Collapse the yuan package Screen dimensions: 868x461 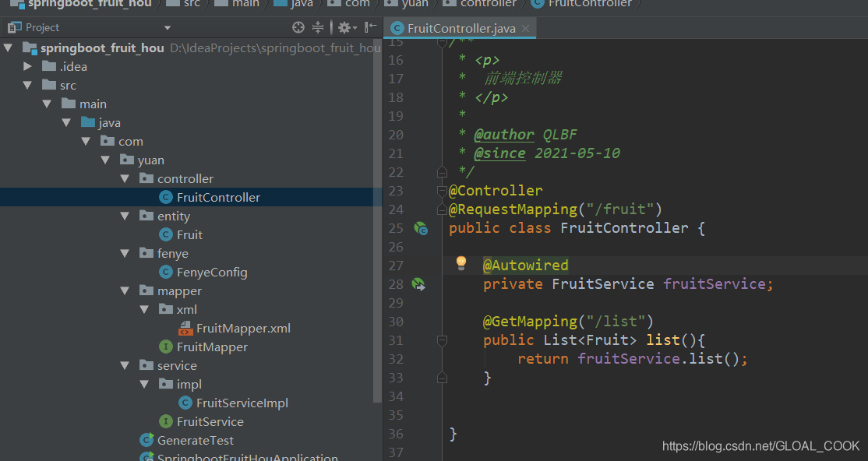105,160
